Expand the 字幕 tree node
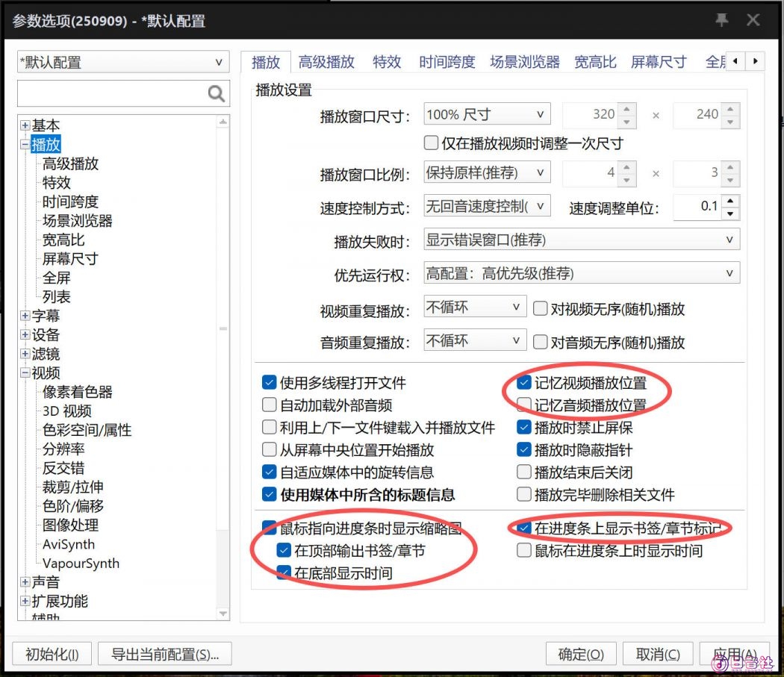The width and height of the screenshot is (784, 677). 25,315
